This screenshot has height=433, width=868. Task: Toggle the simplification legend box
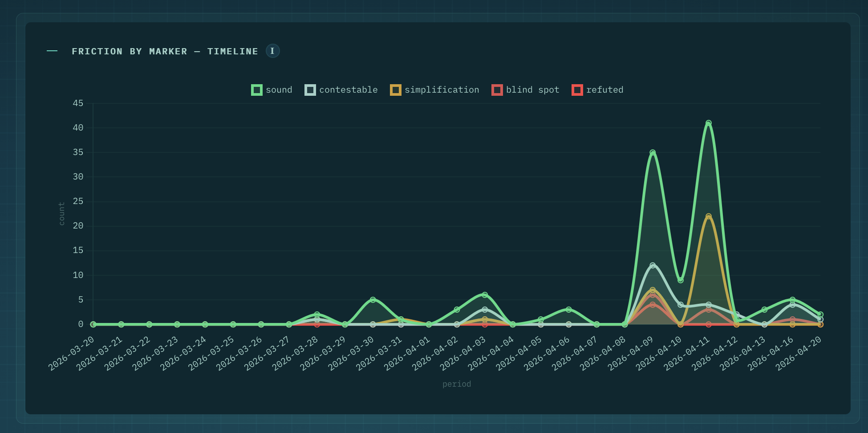[x=395, y=90]
